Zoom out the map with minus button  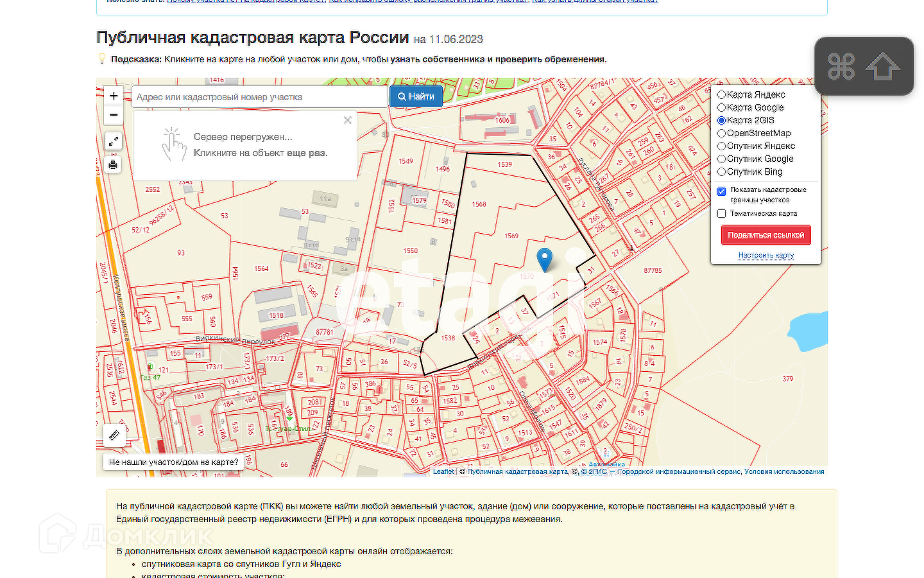[x=114, y=115]
